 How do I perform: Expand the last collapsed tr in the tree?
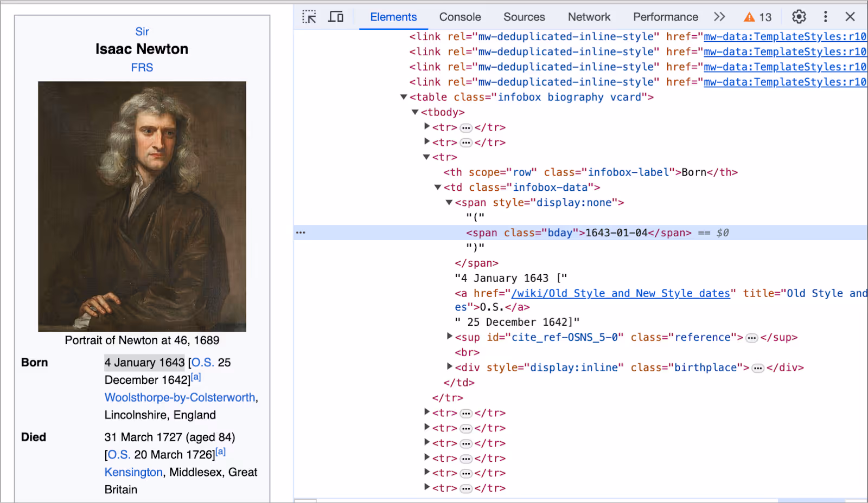point(427,488)
